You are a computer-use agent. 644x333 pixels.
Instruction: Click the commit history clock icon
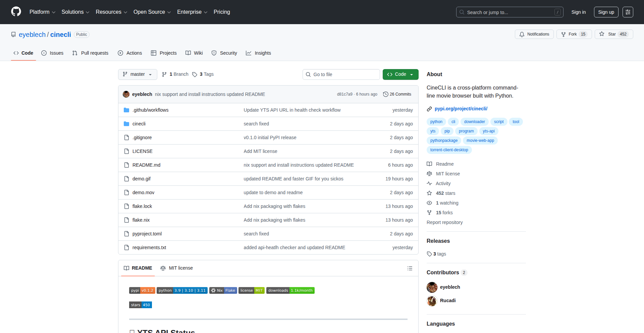tap(386, 94)
